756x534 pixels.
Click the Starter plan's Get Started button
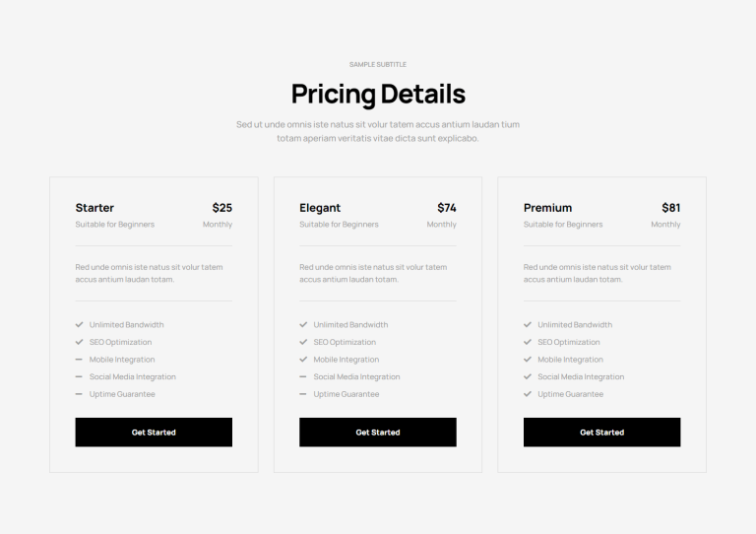coord(154,433)
